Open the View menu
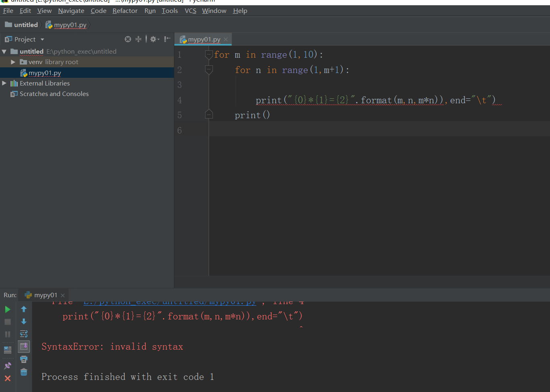 [44, 10]
